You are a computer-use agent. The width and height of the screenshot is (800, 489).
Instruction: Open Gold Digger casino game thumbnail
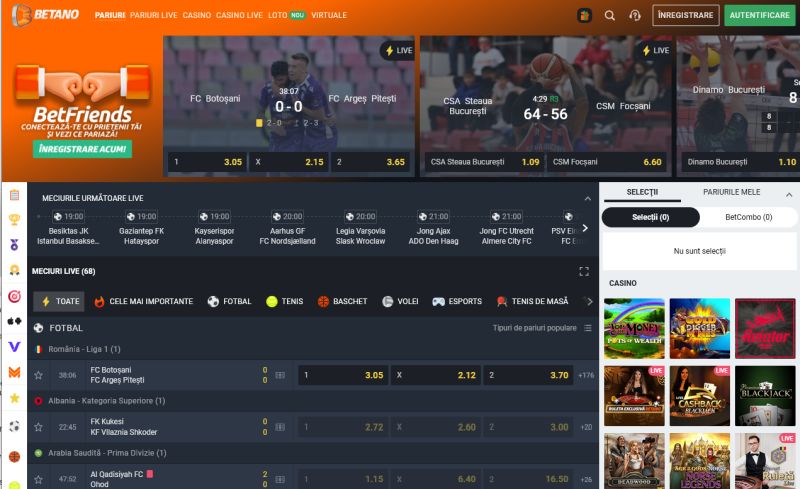click(x=699, y=329)
